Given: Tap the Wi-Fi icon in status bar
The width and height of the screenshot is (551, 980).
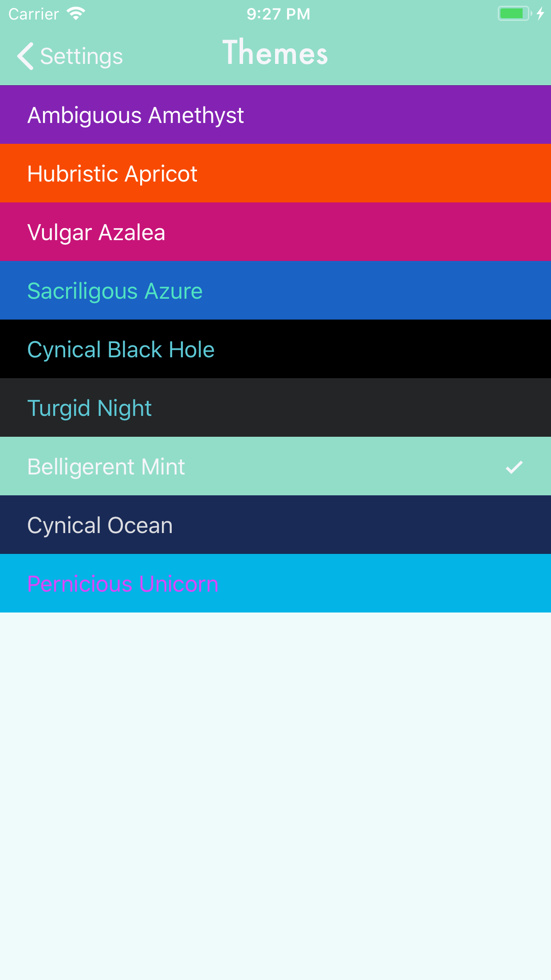Looking at the screenshot, I should (76, 13).
